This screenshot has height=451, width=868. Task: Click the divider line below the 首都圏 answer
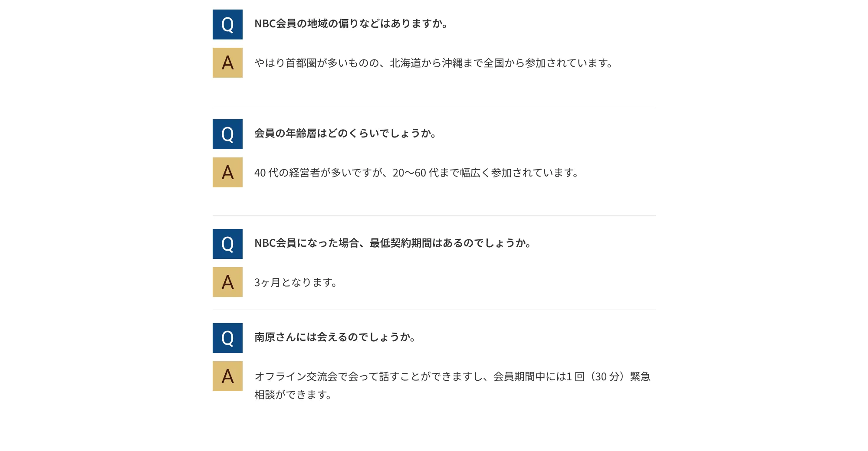tap(434, 106)
